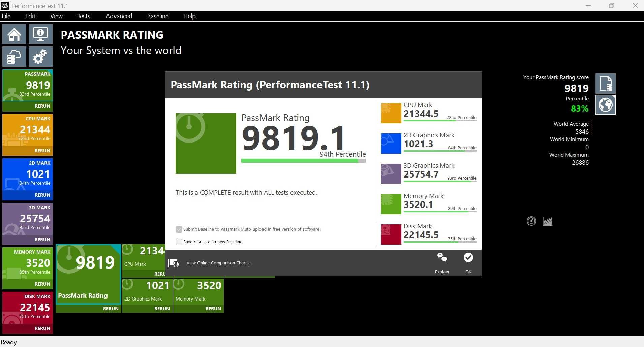Click the orange CPU Mark icon in dialog
Viewport: 644px width, 347px height.
[x=391, y=113]
